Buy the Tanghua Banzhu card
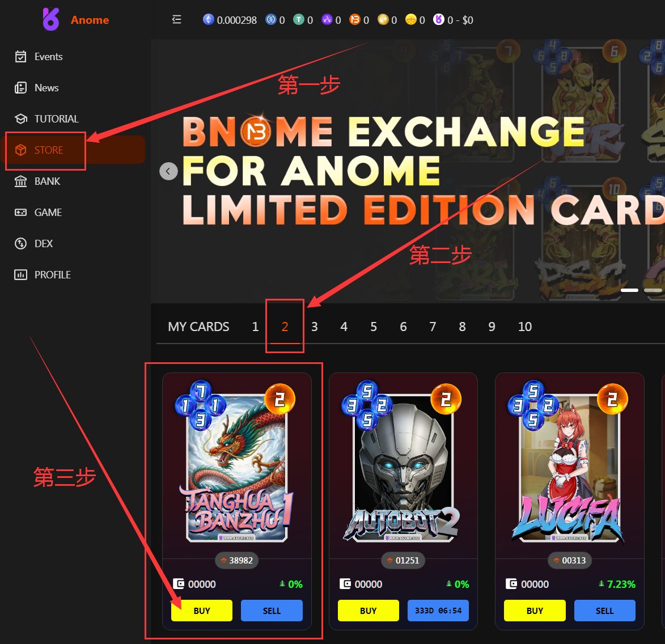Screen dimensions: 665x644 coord(201,611)
